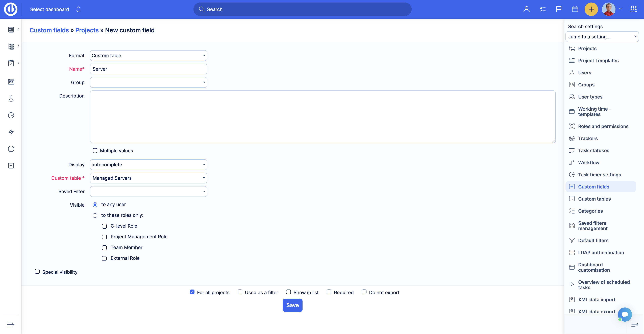Click the yellow plus create button
The image size is (644, 334).
point(591,10)
